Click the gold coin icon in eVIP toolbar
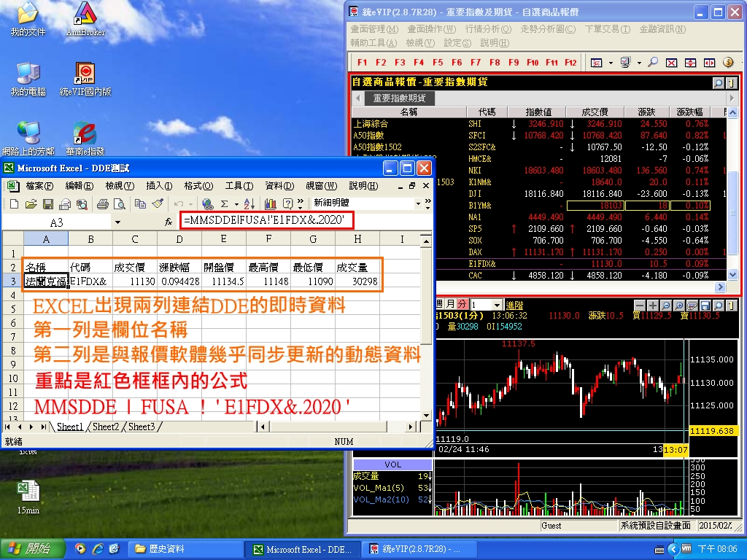The image size is (747, 560). [728, 63]
